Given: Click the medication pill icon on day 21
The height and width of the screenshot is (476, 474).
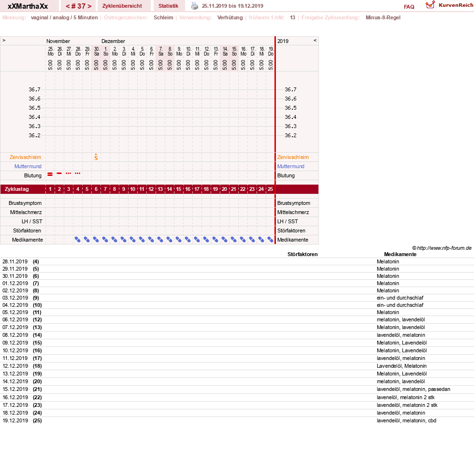Looking at the screenshot, I should click(x=234, y=240).
